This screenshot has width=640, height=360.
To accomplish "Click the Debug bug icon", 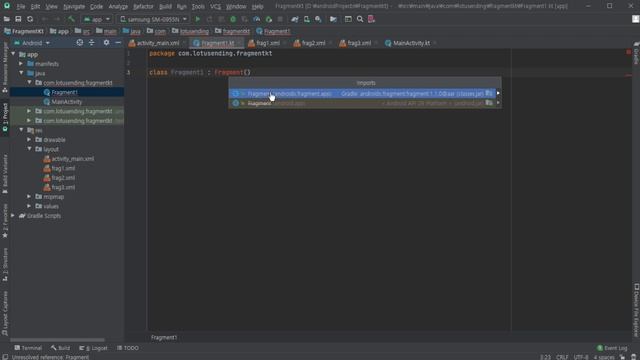I will click(x=233, y=19).
